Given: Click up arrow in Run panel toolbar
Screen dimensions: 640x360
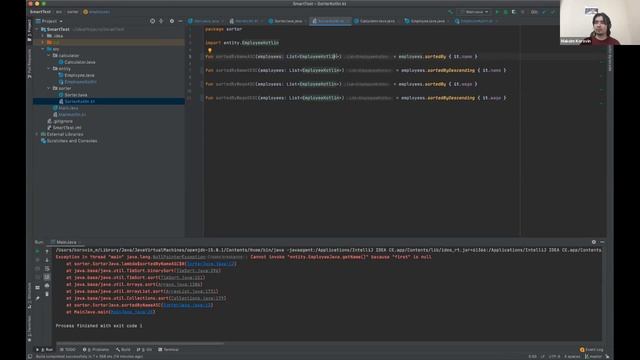Looking at the screenshot, I should (47, 251).
